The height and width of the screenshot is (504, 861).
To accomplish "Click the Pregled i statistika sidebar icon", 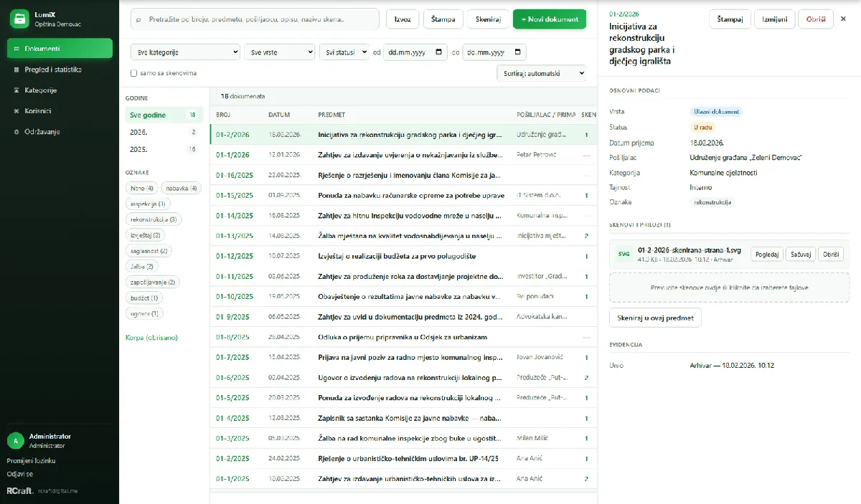I will tap(17, 70).
